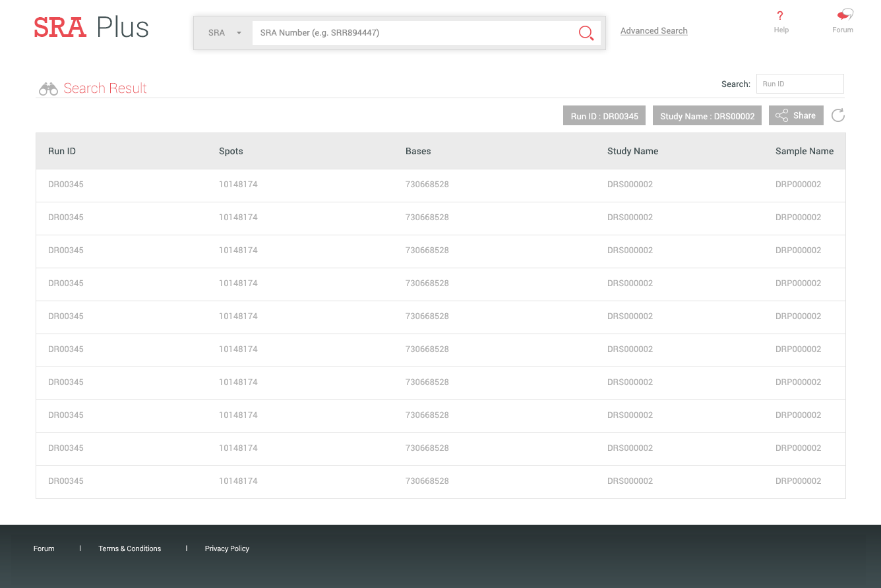Image resolution: width=881 pixels, height=588 pixels.
Task: Sort by Spots column header
Action: click(x=231, y=152)
